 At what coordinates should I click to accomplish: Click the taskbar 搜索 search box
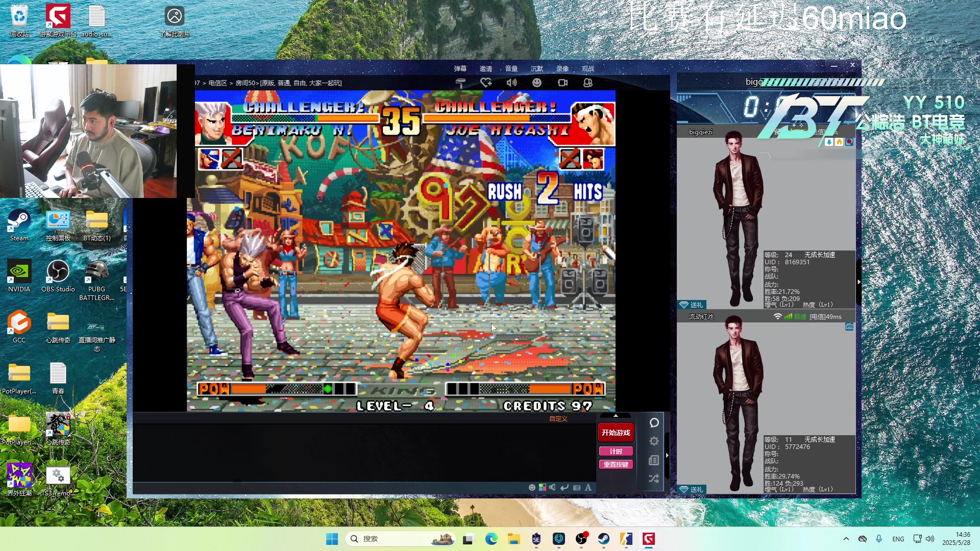coord(401,539)
